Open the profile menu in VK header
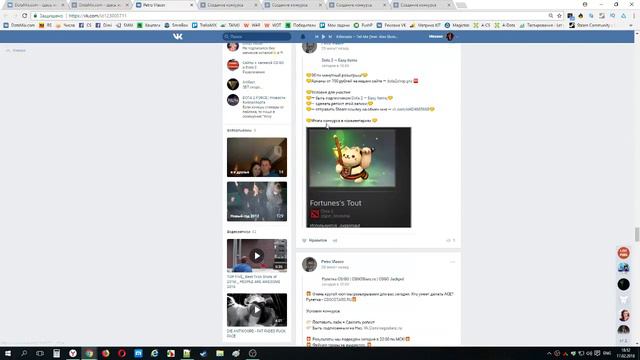This screenshot has width=640, height=360. pos(442,36)
